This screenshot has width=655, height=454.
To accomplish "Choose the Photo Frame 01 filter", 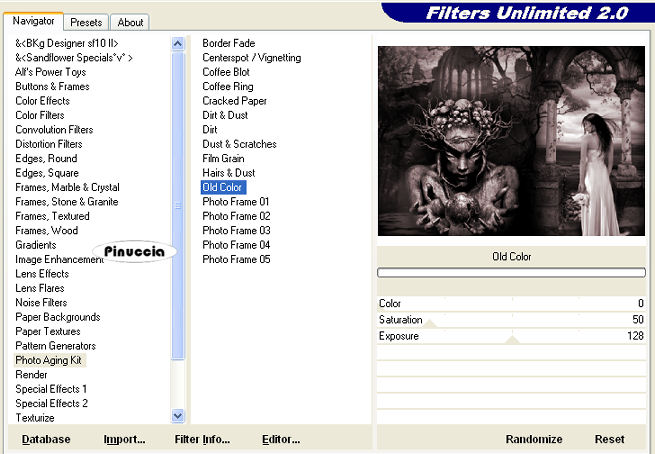I will coord(236,202).
